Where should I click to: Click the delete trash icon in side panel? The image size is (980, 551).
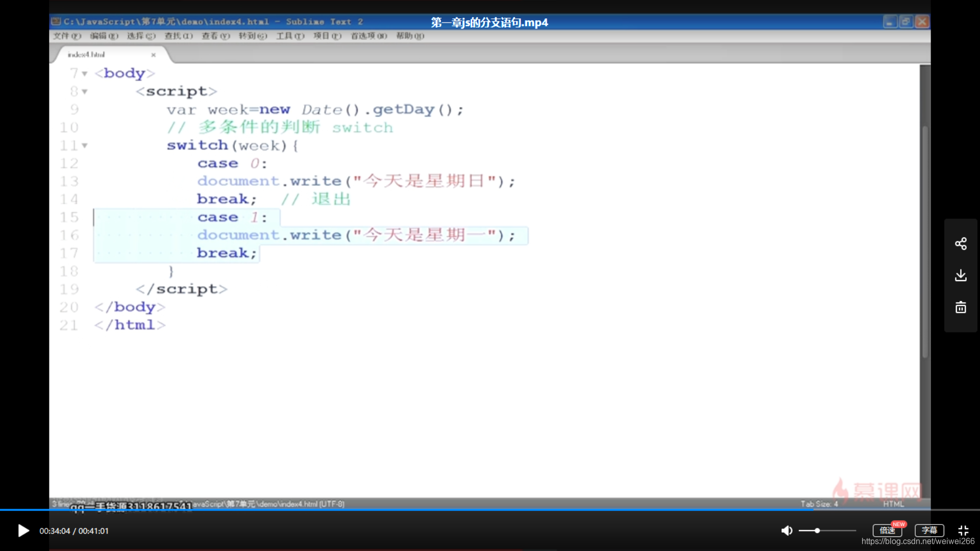pos(961,307)
